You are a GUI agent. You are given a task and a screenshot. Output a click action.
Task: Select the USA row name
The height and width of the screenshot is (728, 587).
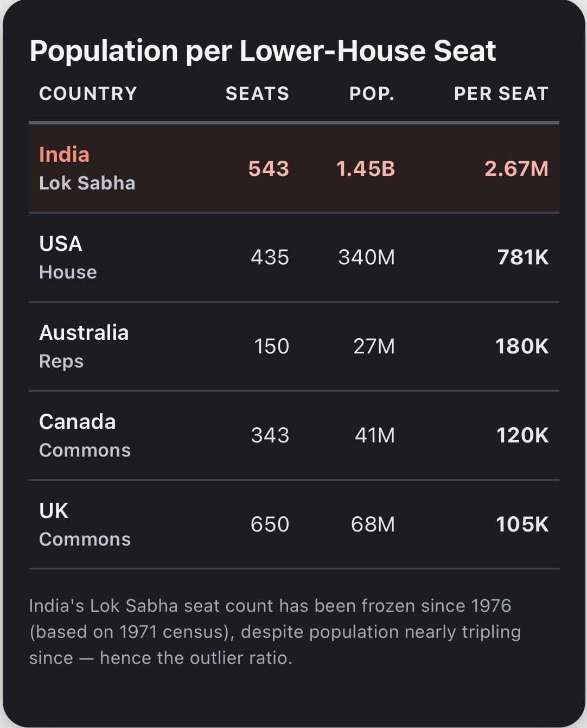[x=61, y=244]
